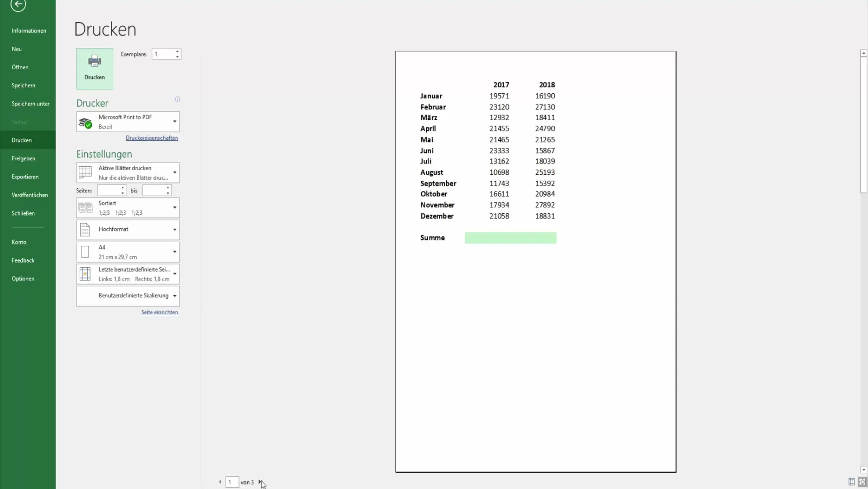Viewport: 868px width, 489px height.
Task: Decrease Exemplare count with down arrow
Action: [x=177, y=57]
